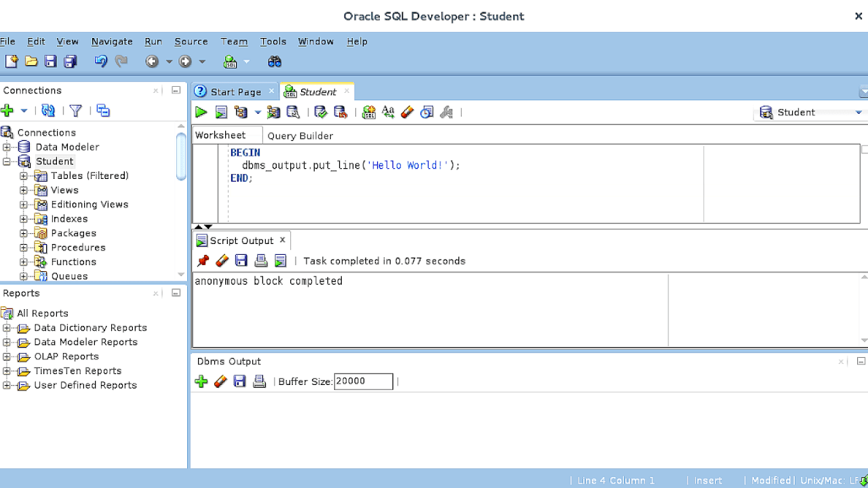Open the SQL Worksheet connection dropdown arrow
868x488 pixels.
(247, 62)
